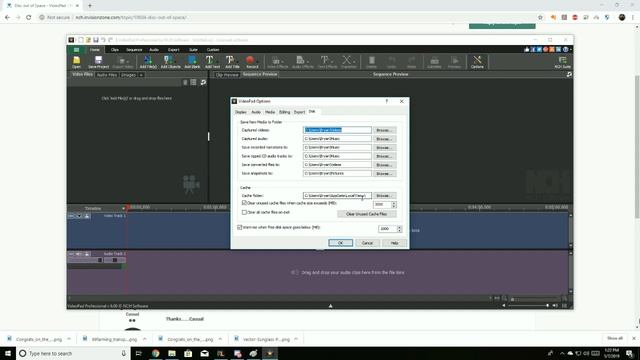Toggle 'Warn me when free disk space goes below' checkbox

coord(240,227)
